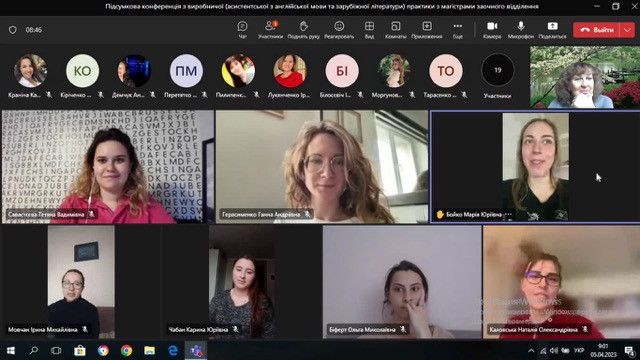Open the Chat panel
The height and width of the screenshot is (360, 640).
(242, 30)
